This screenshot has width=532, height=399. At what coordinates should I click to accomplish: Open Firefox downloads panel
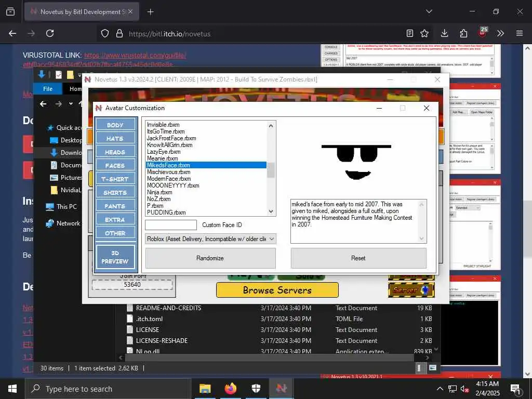tap(445, 33)
